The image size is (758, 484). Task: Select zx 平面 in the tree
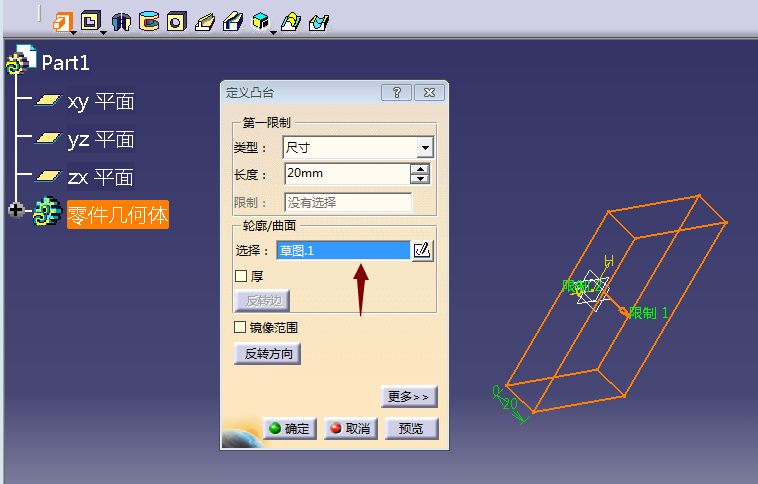coord(100,177)
